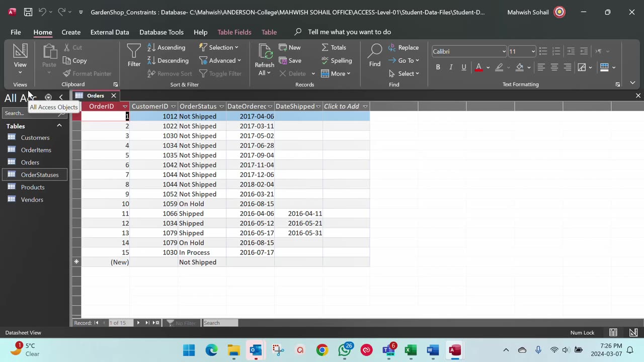Open the External Data tab
Viewport: 644px width, 362px height.
coord(110,32)
